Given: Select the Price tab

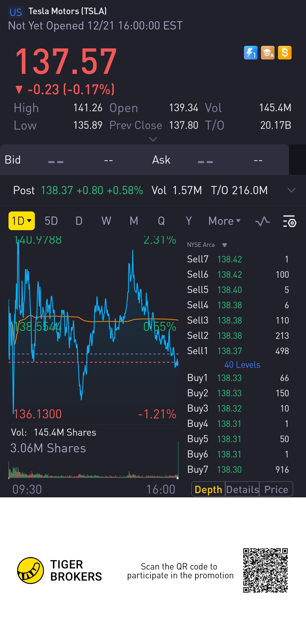Looking at the screenshot, I should 276,489.
